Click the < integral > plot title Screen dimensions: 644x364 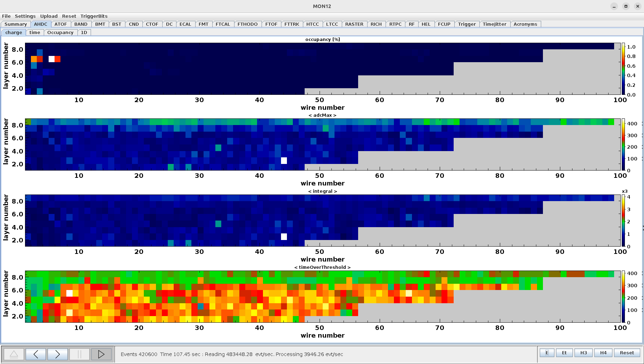pos(323,191)
